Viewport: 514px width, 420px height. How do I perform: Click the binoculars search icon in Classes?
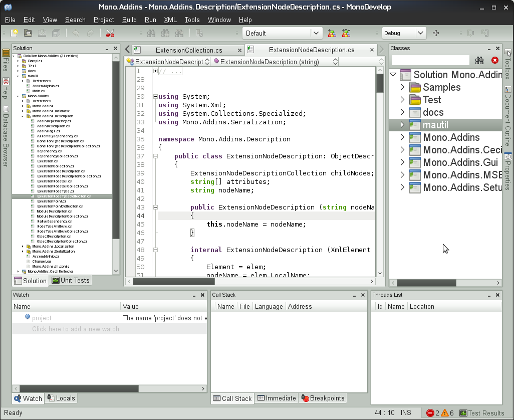click(x=479, y=60)
